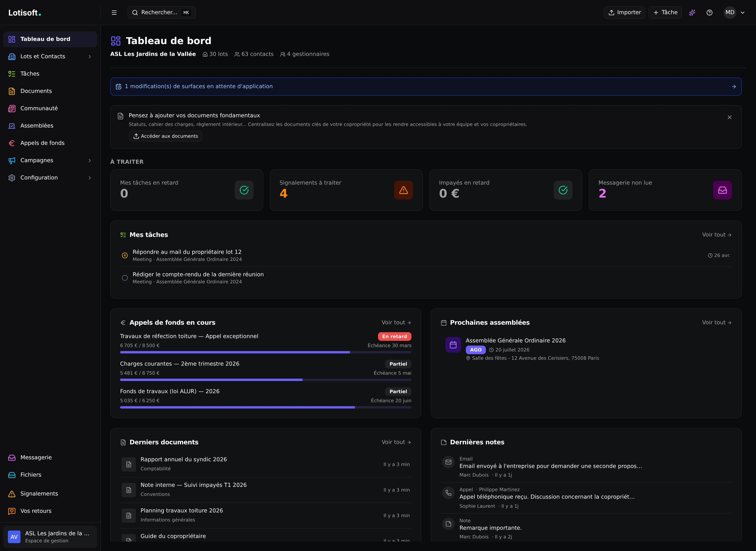Click the euro icon beside Appels de fonds en cours
The image size is (756, 551).
123,323
